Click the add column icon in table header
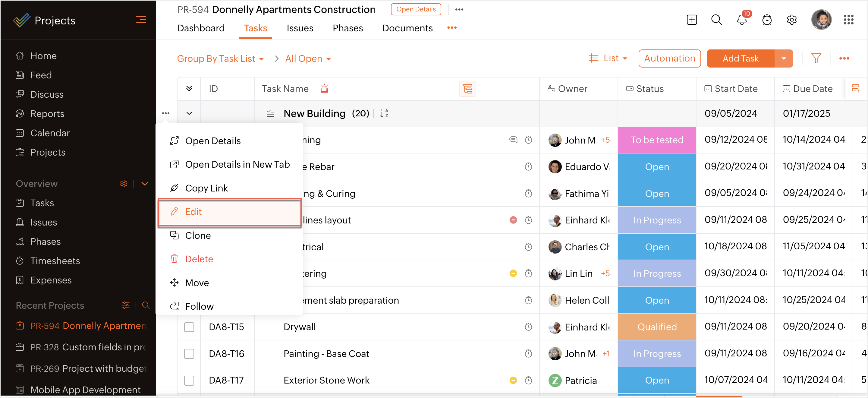The width and height of the screenshot is (868, 398). click(856, 89)
